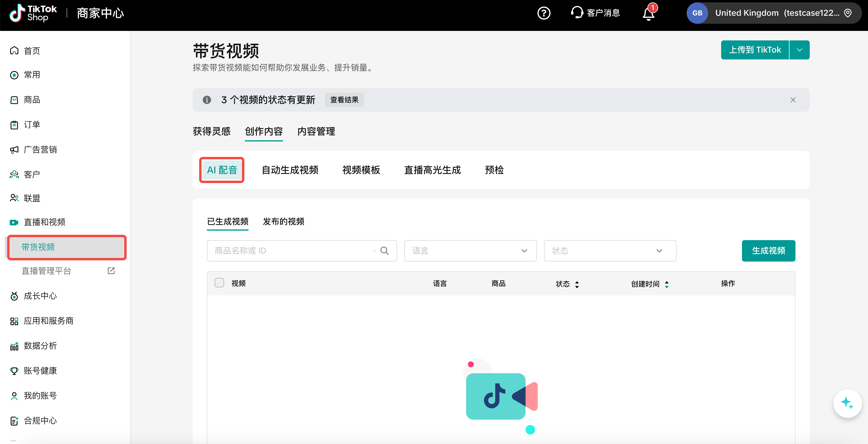
Task: Open arrow menu next to 上传到 TikTok
Action: click(799, 50)
